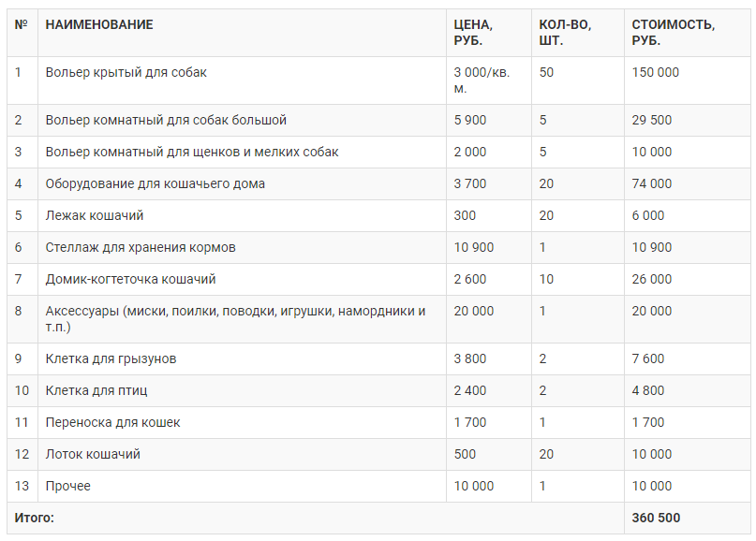The width and height of the screenshot is (756, 541).
Task: Select the cost cell 26 000
Action: tap(688, 279)
